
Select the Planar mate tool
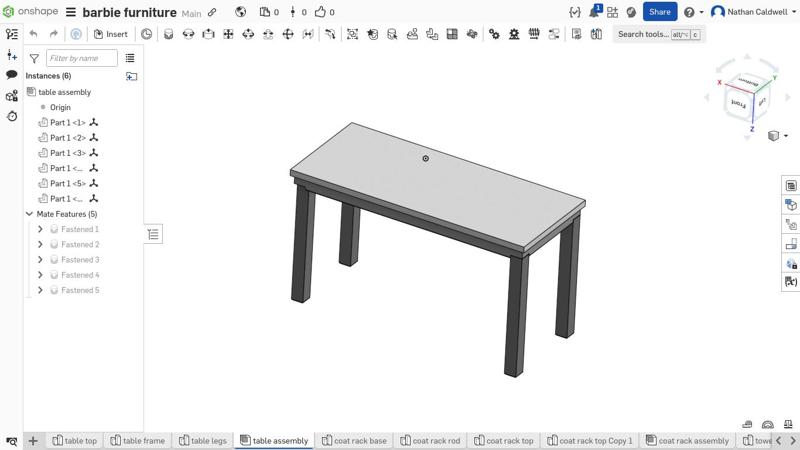228,34
